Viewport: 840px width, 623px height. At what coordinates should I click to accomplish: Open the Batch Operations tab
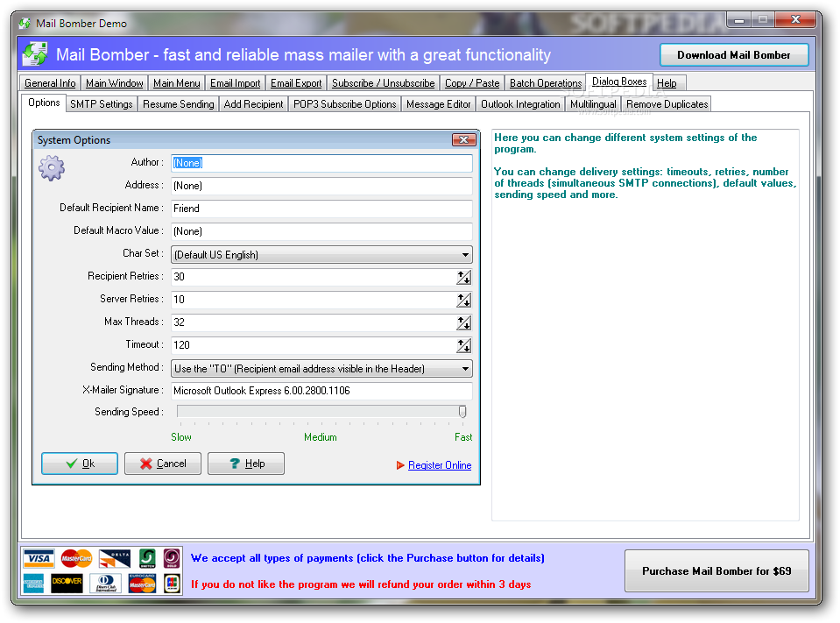point(546,83)
